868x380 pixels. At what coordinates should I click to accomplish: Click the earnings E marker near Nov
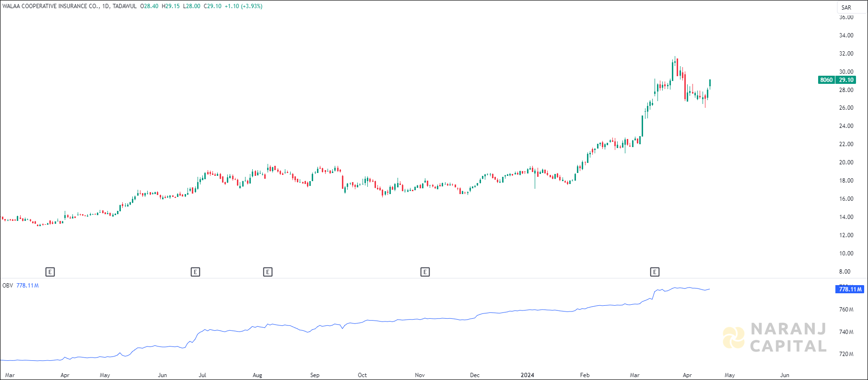click(425, 272)
